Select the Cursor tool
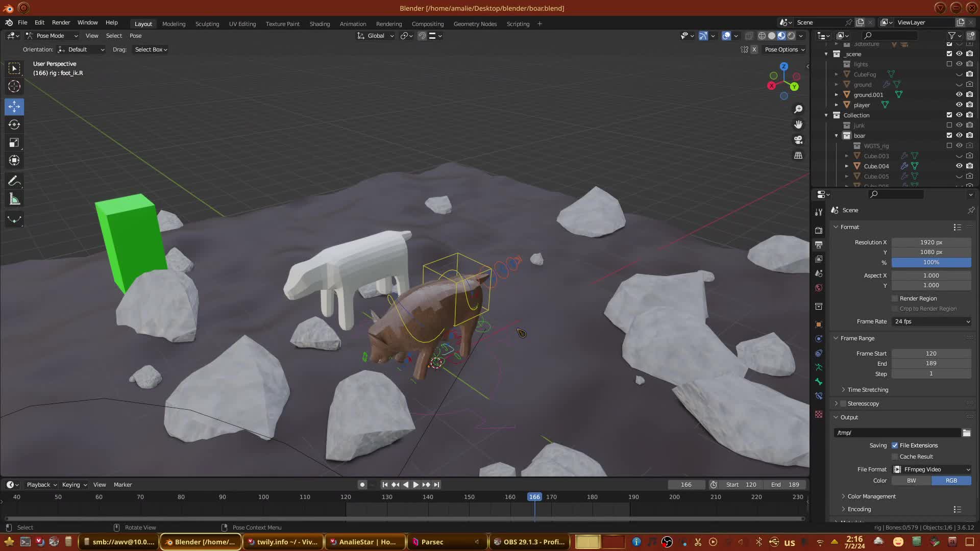The height and width of the screenshot is (551, 980). point(14,86)
